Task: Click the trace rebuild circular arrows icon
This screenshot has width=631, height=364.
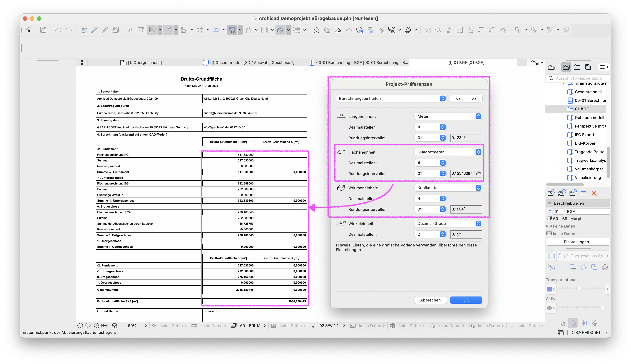Action: pyautogui.click(x=605, y=267)
